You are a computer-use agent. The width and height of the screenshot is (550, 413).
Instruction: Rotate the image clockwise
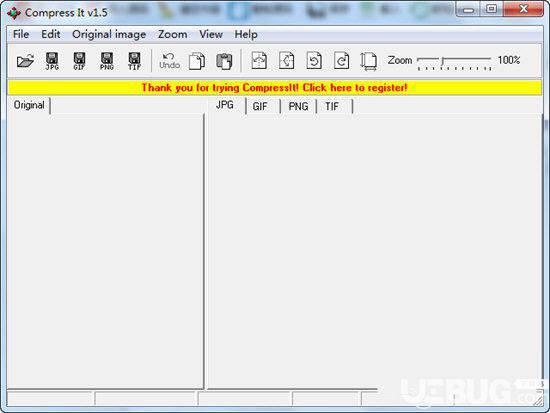coord(341,61)
